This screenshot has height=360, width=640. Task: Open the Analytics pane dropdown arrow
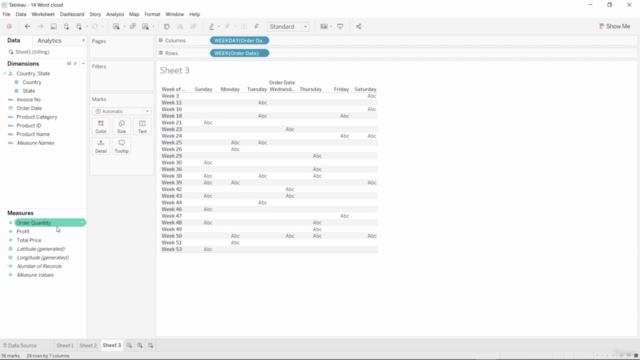click(x=83, y=41)
